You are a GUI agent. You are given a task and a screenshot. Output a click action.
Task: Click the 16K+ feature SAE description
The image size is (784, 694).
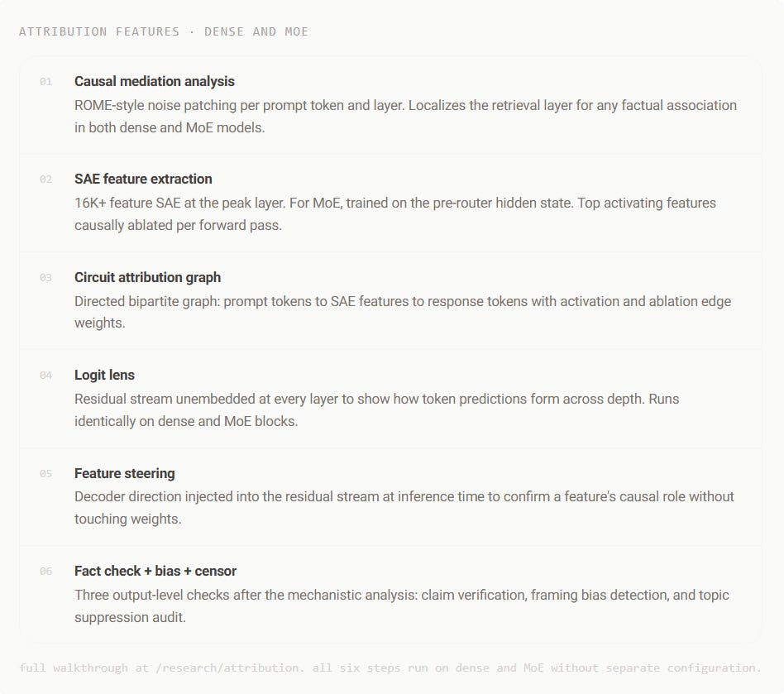[395, 214]
